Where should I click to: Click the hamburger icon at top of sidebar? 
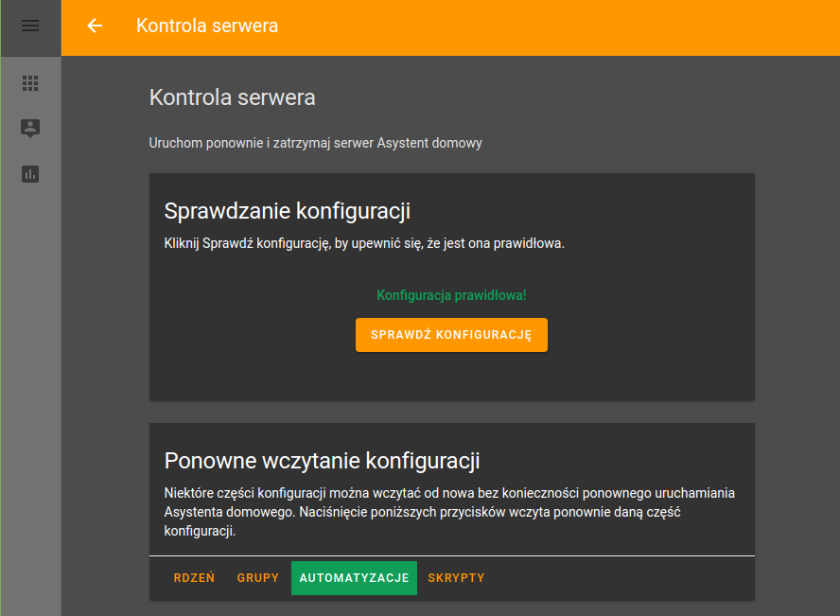(x=30, y=26)
